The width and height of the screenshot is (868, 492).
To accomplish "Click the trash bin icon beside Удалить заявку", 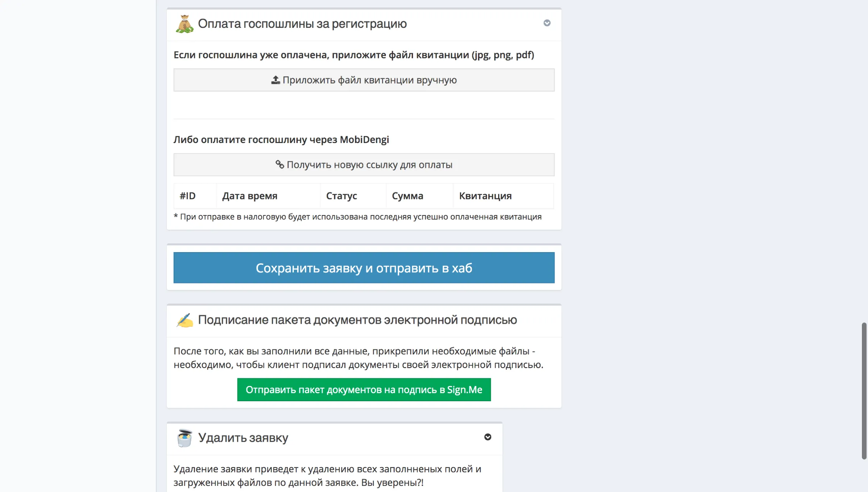I will click(x=185, y=438).
